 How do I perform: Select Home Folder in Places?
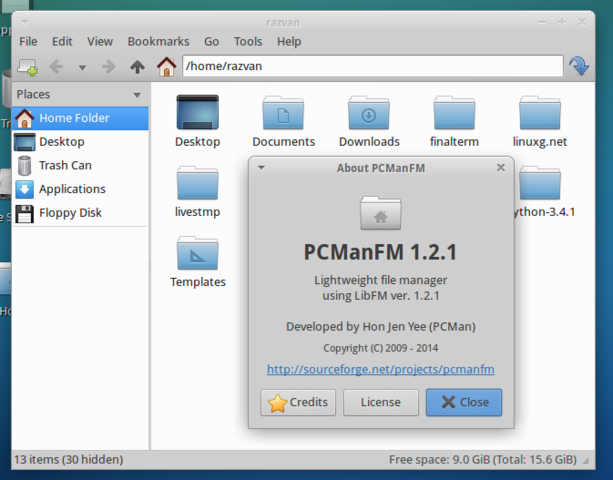point(81,118)
